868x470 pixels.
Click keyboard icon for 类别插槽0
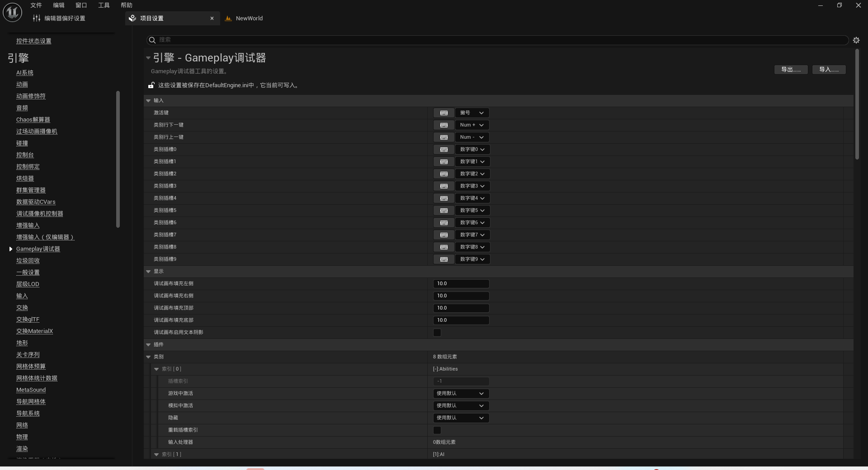coord(444,150)
